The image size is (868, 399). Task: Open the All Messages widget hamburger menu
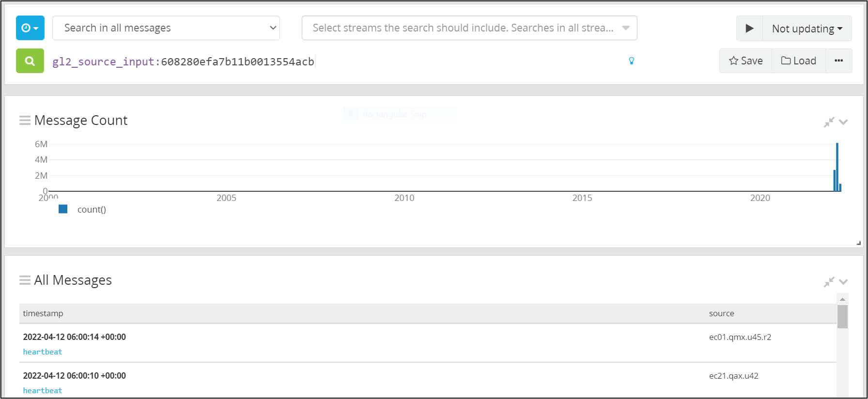pyautogui.click(x=25, y=279)
